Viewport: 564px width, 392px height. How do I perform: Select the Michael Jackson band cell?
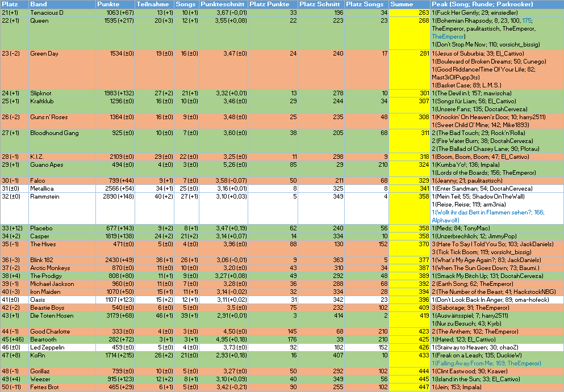point(62,284)
